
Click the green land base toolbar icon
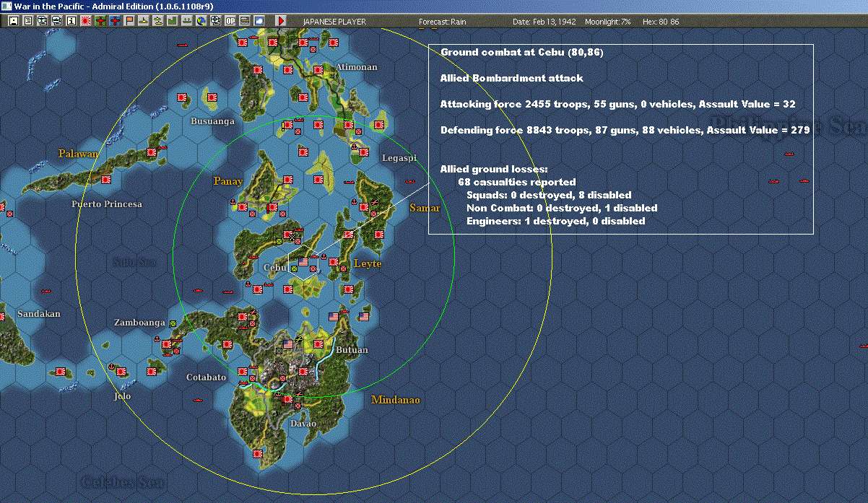point(173,21)
